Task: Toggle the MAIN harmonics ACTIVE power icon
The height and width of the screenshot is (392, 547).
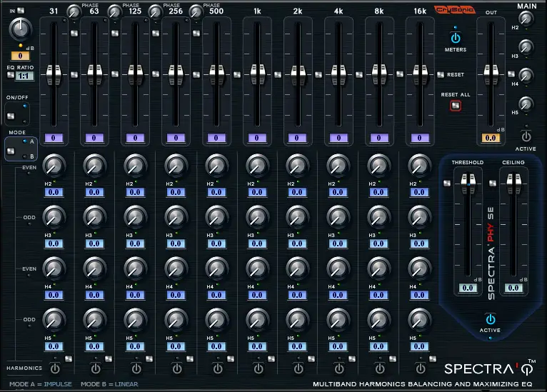Action: point(526,136)
